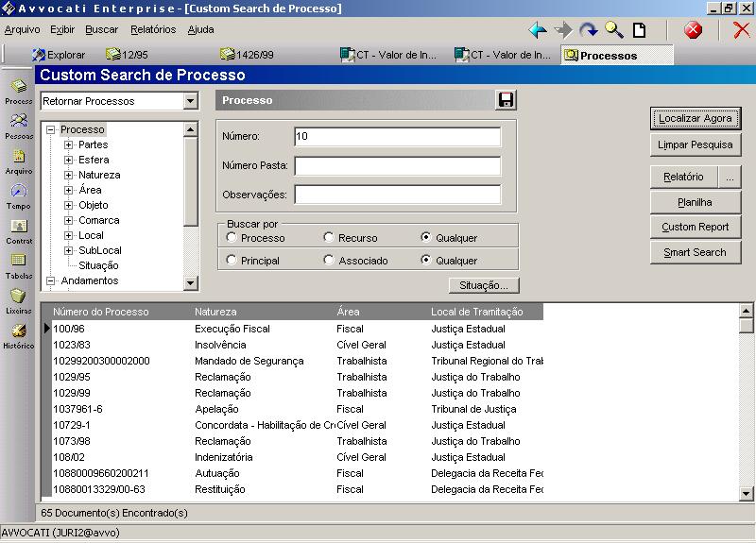Click the blue refresh arrow icon
Screen dimensions: 756x543
point(588,30)
